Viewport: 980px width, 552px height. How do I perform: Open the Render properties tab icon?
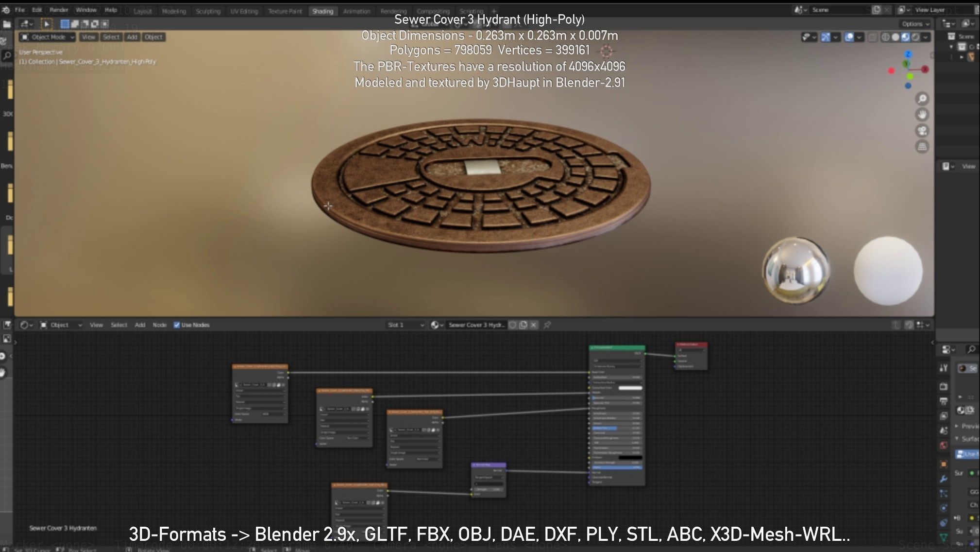click(944, 386)
